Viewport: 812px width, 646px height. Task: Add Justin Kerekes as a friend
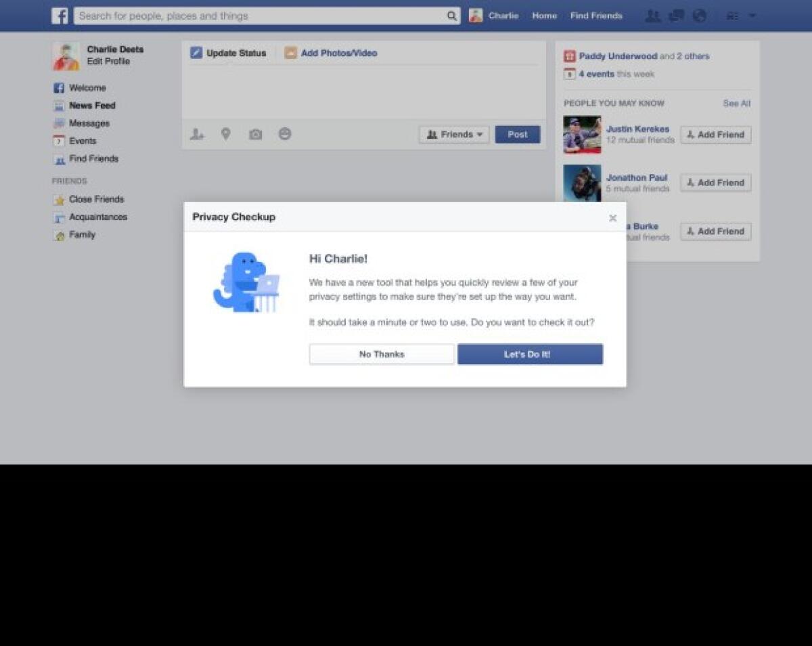pos(715,135)
